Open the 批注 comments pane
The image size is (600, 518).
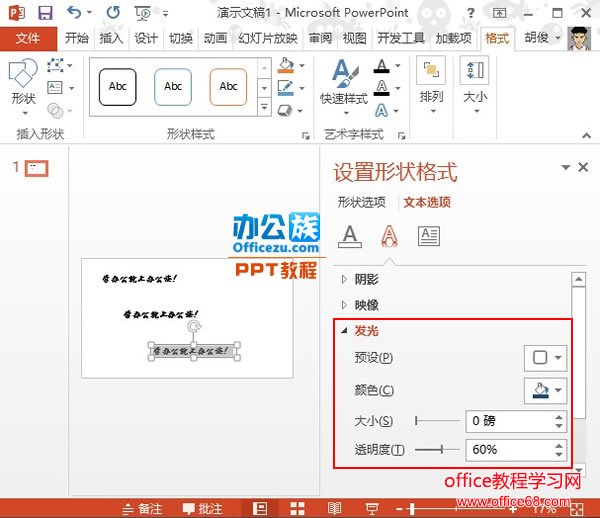coord(203,509)
